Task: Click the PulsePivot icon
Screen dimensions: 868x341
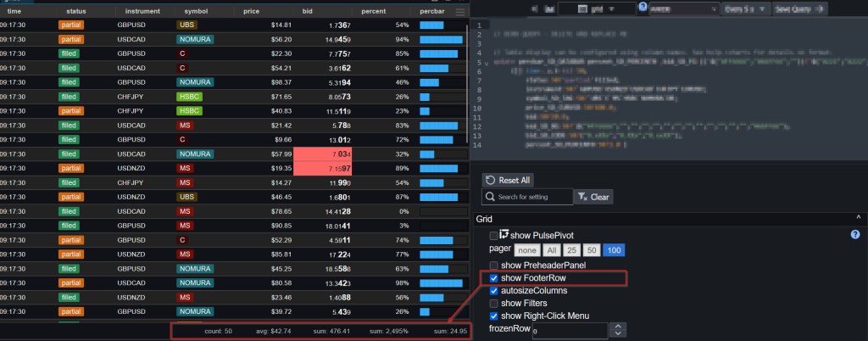Action: coord(504,234)
